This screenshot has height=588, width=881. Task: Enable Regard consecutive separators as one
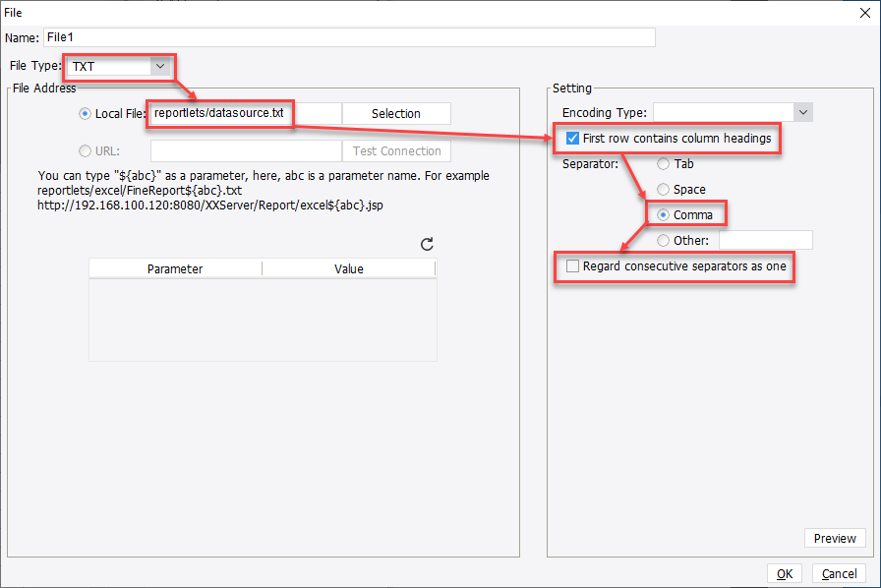pos(572,265)
